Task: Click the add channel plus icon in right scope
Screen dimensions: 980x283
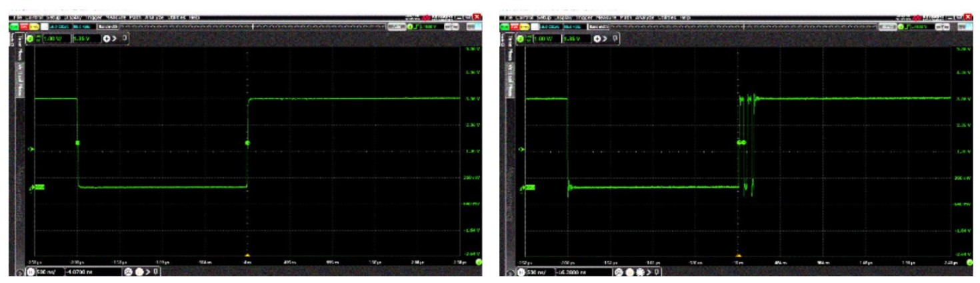Action: (599, 39)
